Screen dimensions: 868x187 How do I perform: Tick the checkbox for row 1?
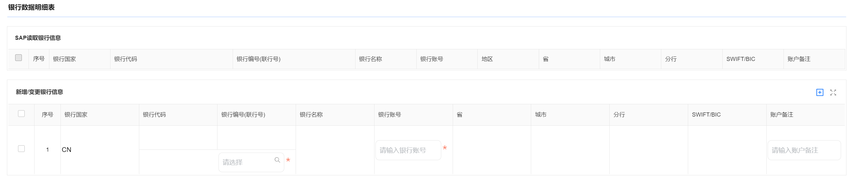(x=21, y=149)
